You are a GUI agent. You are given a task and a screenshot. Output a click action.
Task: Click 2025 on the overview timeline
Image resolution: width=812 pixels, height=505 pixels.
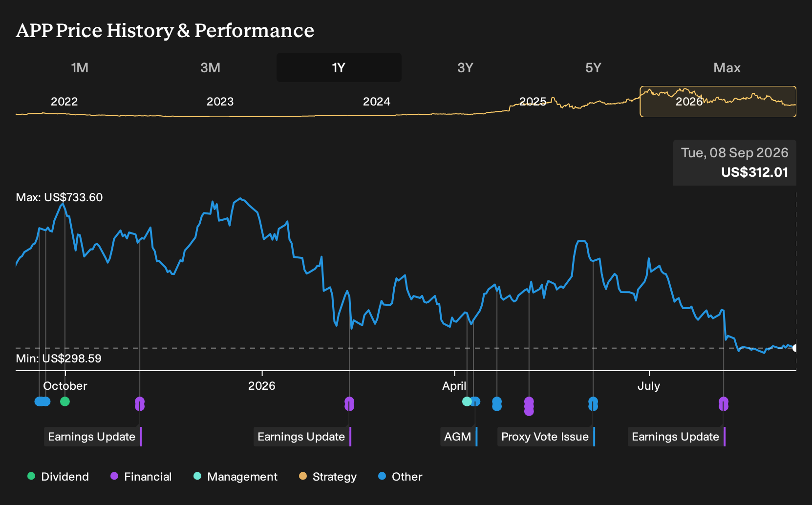coord(533,102)
